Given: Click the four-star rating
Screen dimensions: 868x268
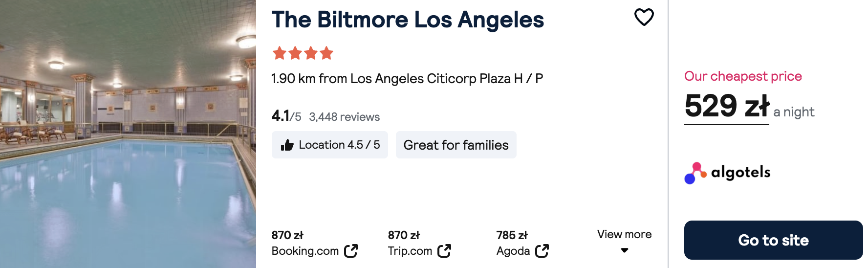Looking at the screenshot, I should pos(303,53).
